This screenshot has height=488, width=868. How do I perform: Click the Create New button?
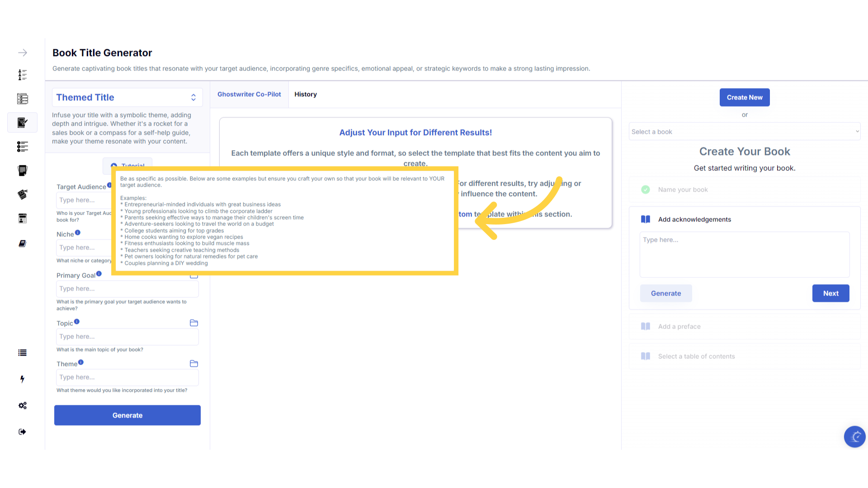(x=744, y=97)
